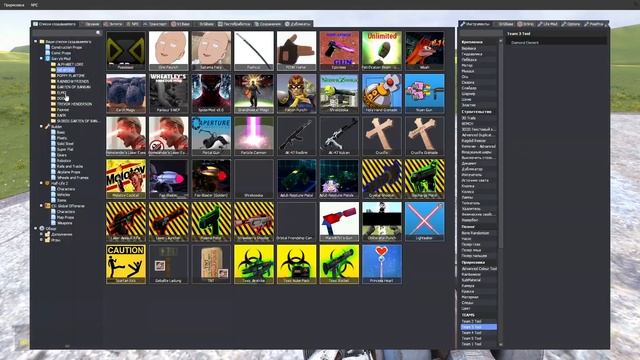Choose the Crash Bandicoot weapon thumbnail
Screen dimensions: 640x360
[x=424, y=51]
